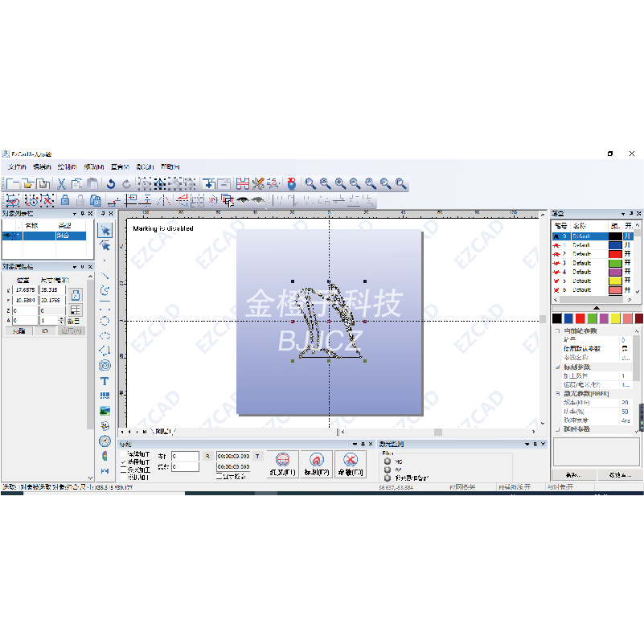The height and width of the screenshot is (644, 644).
Task: Open the Help menu
Action: point(170,166)
